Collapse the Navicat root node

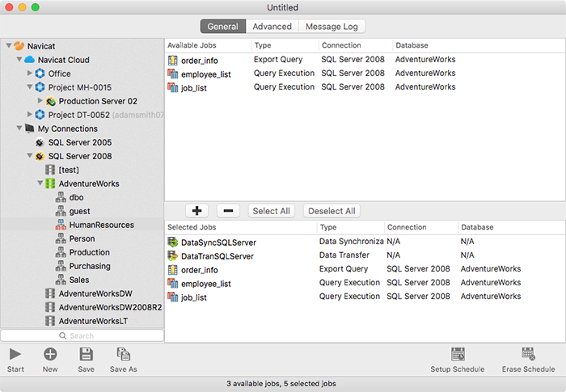(x=9, y=45)
